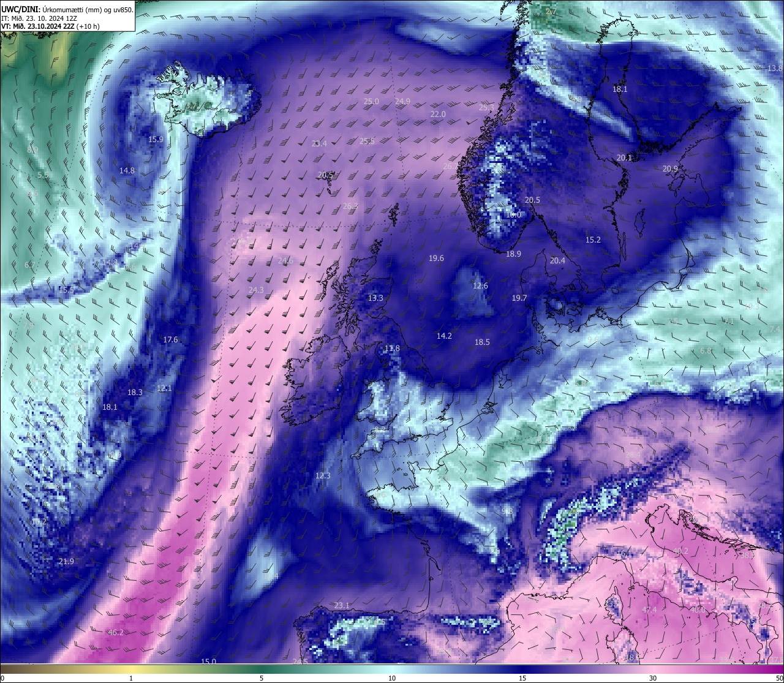Click the 13.3 value over Scotland
This screenshot has height=683, width=784.
coord(375,298)
